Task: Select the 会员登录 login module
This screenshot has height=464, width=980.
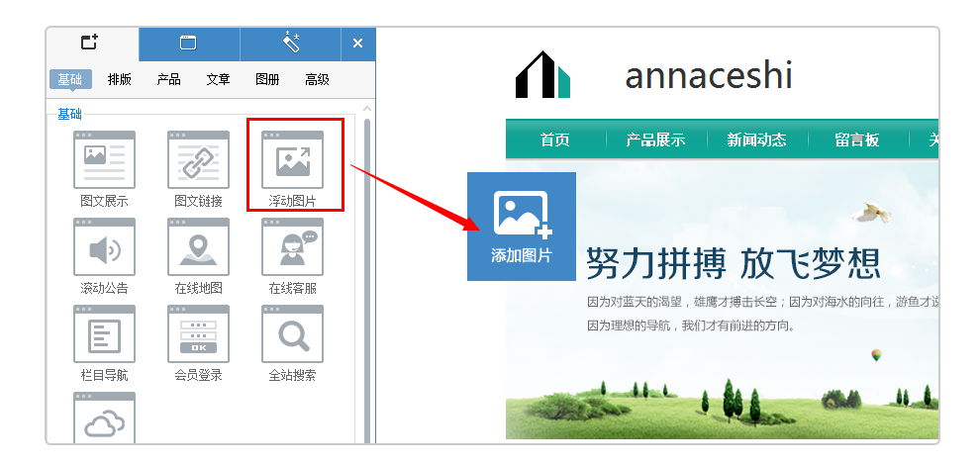Action: pyautogui.click(x=198, y=334)
